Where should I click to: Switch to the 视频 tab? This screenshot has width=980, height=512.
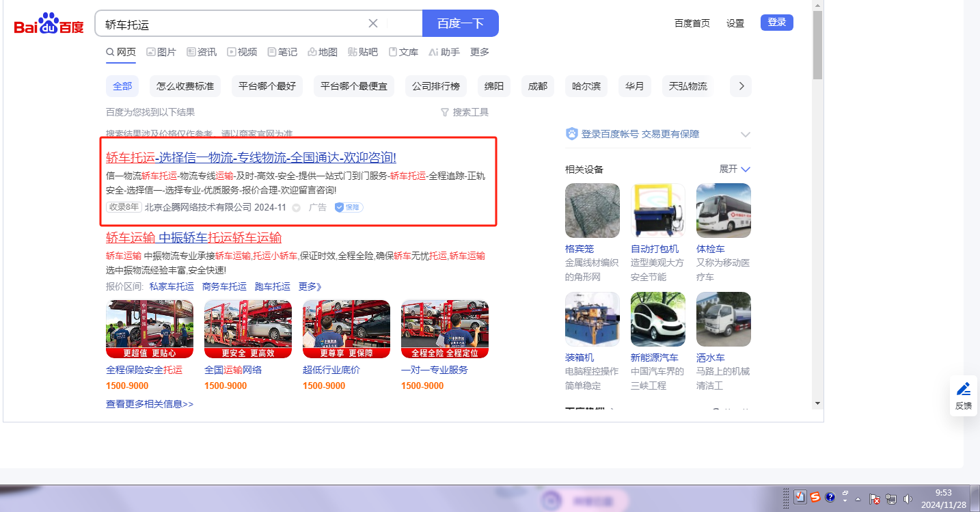tap(242, 52)
